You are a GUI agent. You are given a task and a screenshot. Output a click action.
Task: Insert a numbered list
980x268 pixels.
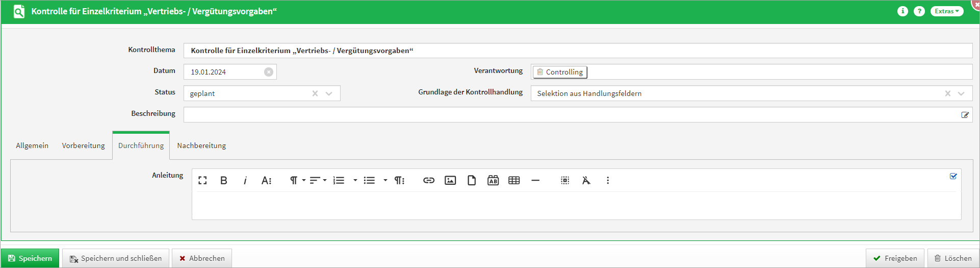339,180
